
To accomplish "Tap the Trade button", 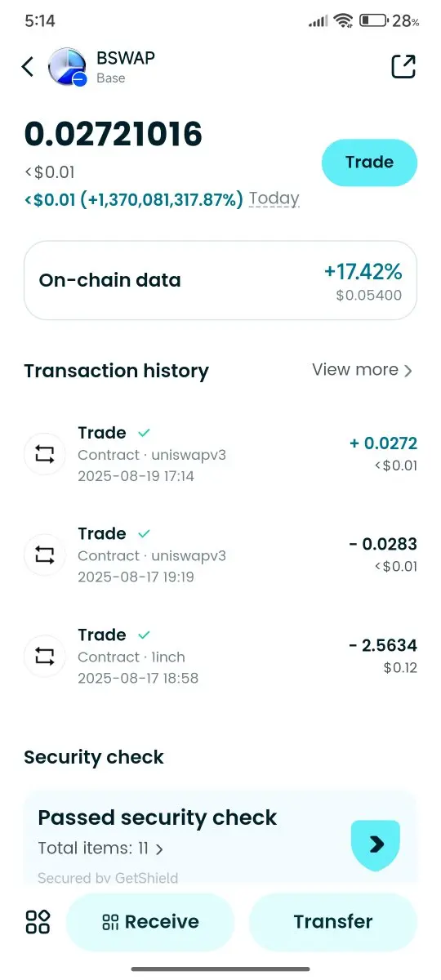I will pyautogui.click(x=369, y=163).
